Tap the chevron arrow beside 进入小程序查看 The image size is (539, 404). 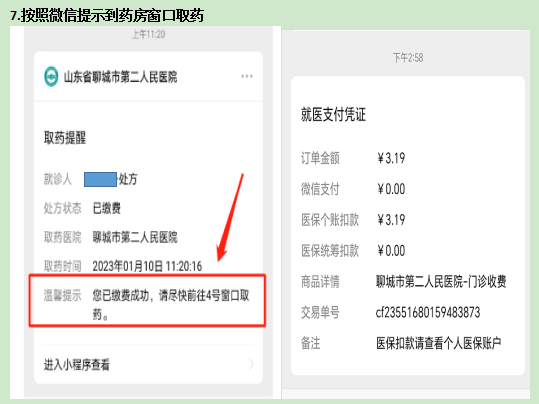coord(251,364)
